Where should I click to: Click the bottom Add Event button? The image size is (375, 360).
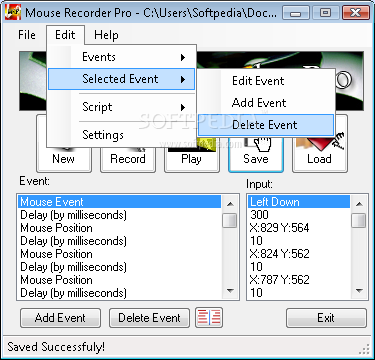[x=60, y=318]
